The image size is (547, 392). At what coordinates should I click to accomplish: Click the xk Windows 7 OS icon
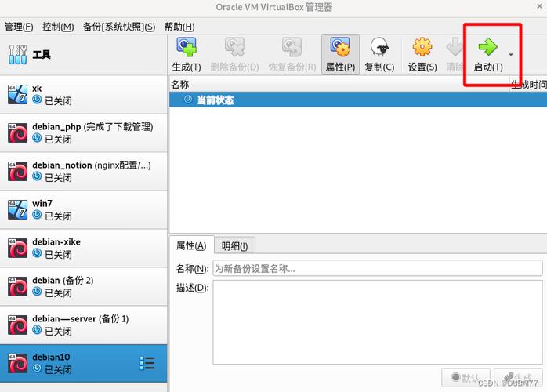point(17,95)
